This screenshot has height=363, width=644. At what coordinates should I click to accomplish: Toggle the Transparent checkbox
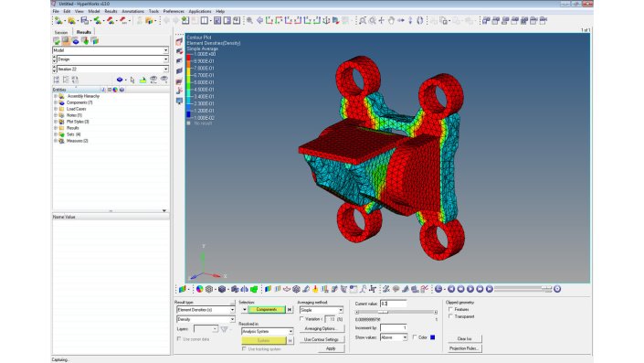coord(451,316)
